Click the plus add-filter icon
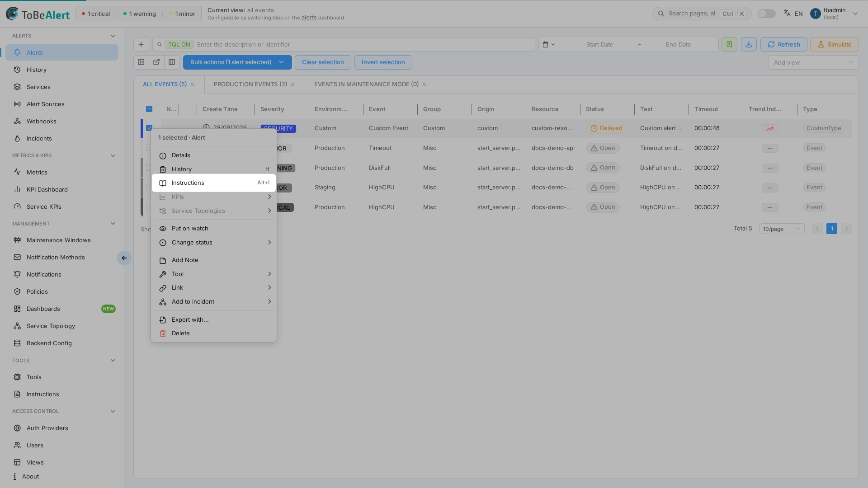The height and width of the screenshot is (488, 868). click(x=141, y=44)
